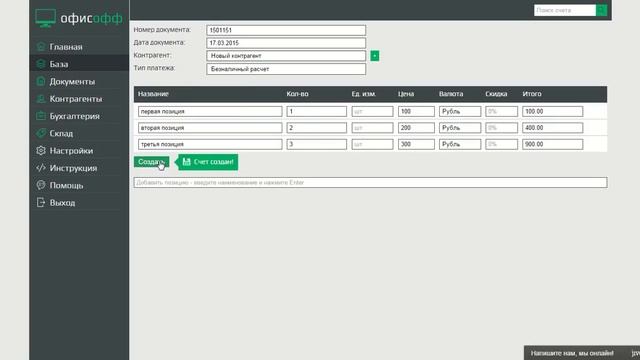Click the Валюта column header
640x360 pixels.
click(451, 94)
